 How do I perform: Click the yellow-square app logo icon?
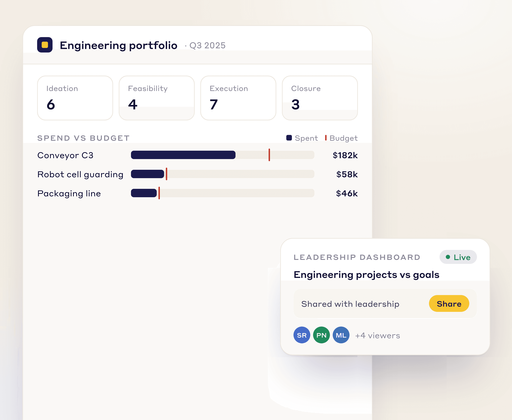pyautogui.click(x=45, y=45)
